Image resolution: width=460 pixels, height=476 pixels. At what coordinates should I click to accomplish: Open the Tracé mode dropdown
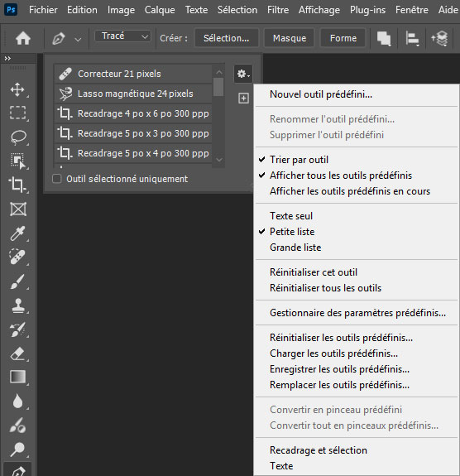click(122, 36)
